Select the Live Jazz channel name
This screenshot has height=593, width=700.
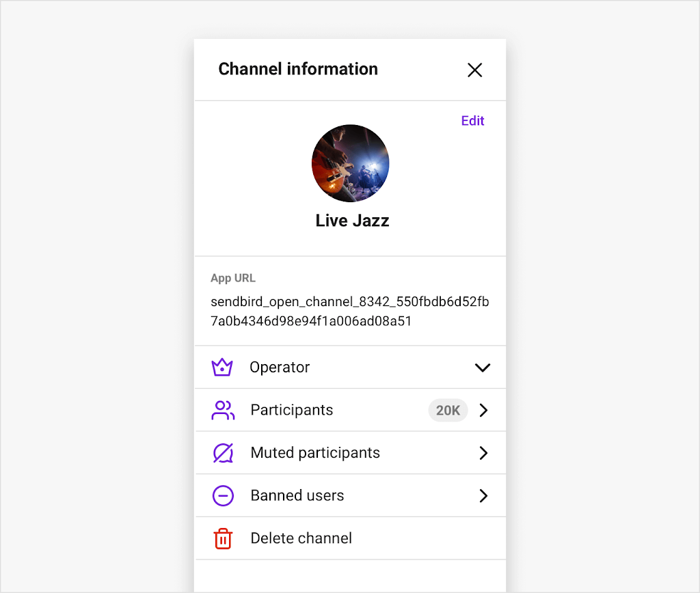point(352,221)
